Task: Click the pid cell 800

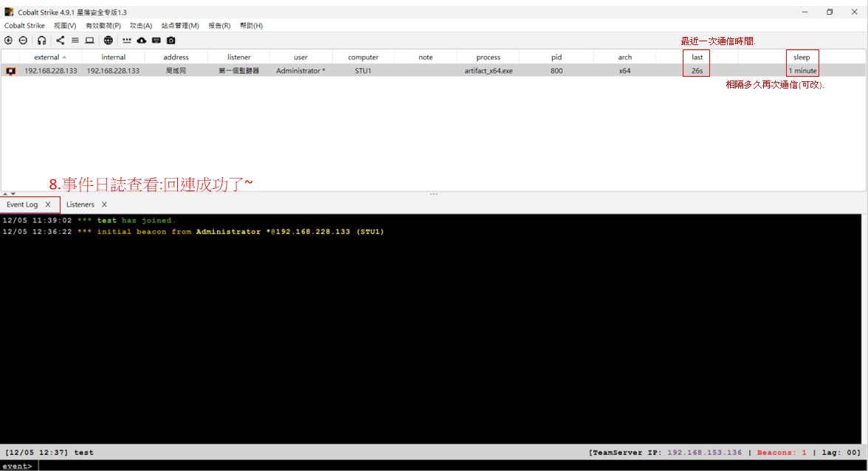Action: tap(557, 71)
